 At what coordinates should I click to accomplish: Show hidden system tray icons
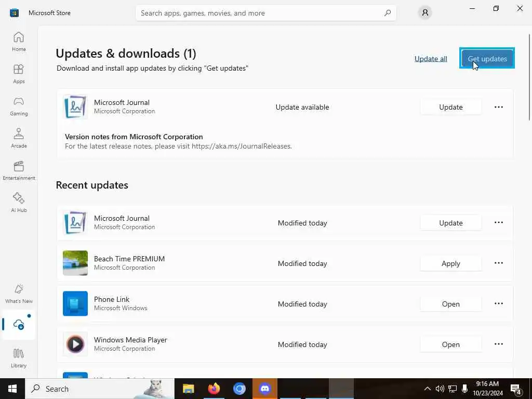point(428,389)
